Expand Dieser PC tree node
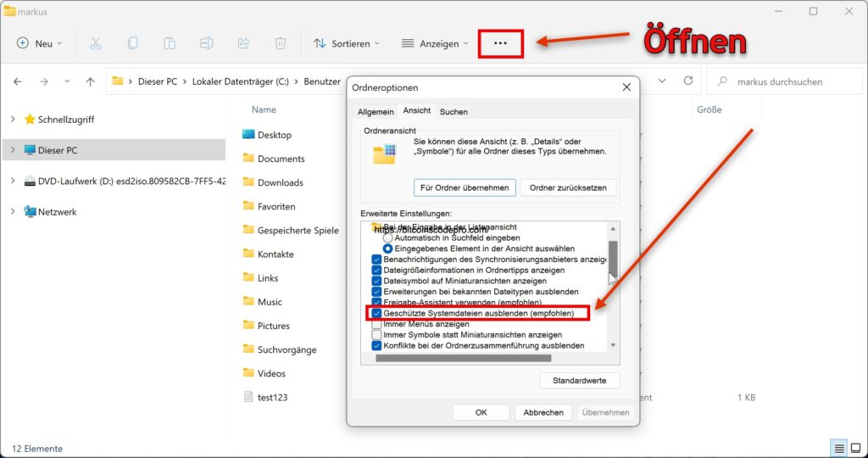 (13, 150)
